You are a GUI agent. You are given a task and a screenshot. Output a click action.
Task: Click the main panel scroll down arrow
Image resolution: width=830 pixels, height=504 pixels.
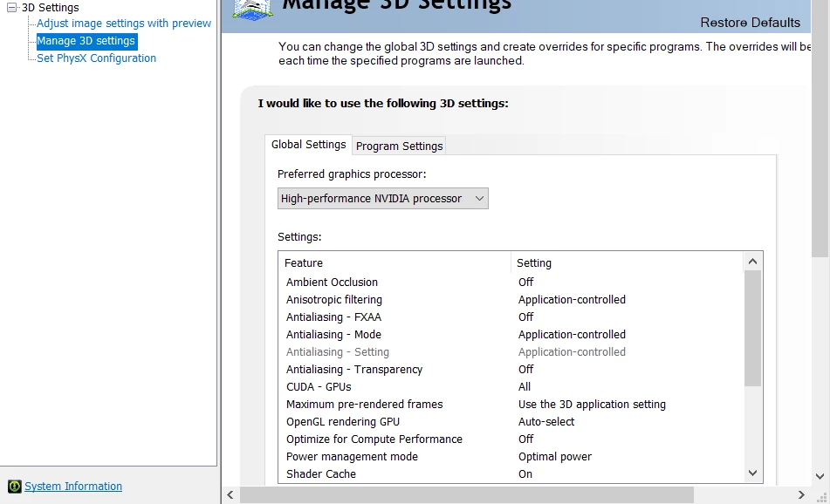(820, 476)
